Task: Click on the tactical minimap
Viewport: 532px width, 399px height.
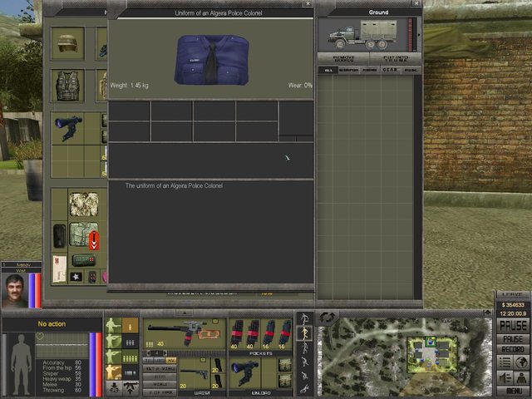Action: click(406, 357)
